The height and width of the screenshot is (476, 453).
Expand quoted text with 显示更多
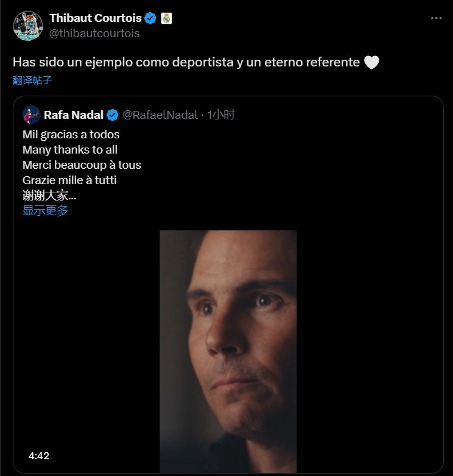tap(45, 210)
